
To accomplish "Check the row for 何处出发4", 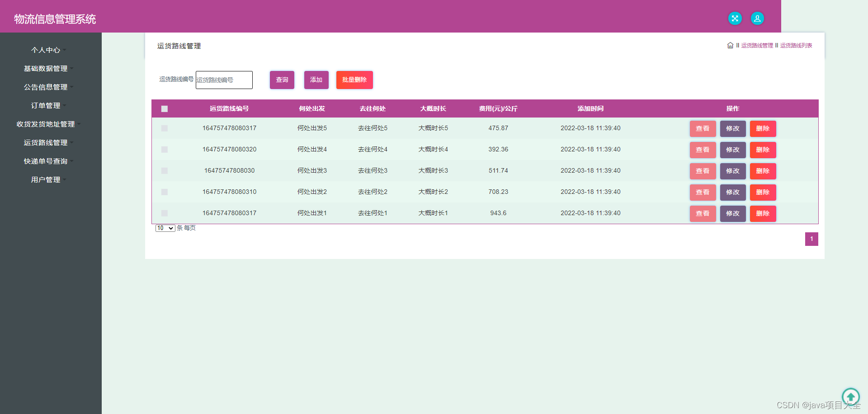I will 165,150.
